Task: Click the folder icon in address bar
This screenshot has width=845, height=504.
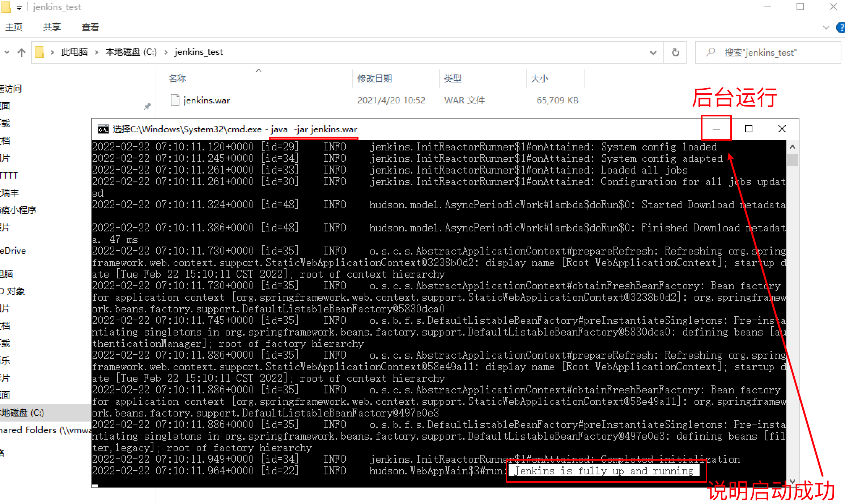Action: (39, 52)
